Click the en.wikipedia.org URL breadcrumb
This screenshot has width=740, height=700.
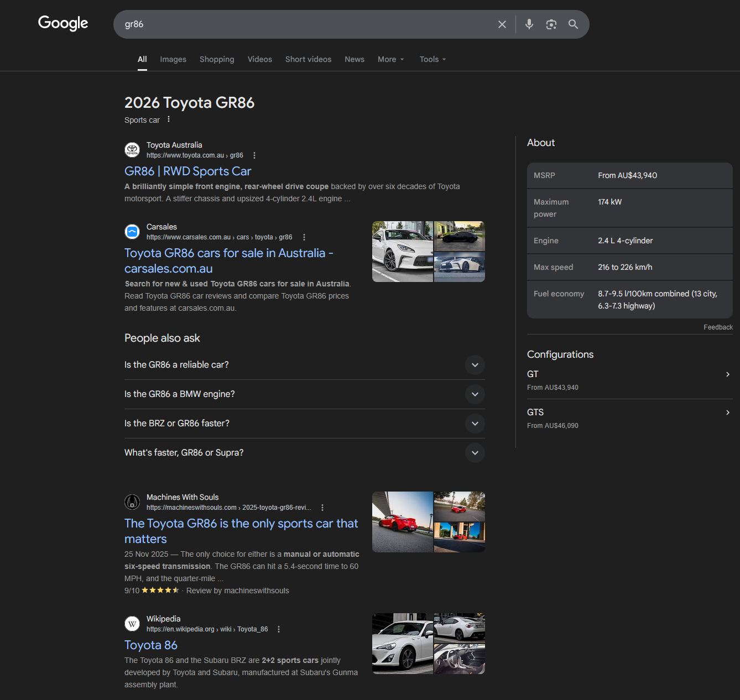(x=207, y=629)
